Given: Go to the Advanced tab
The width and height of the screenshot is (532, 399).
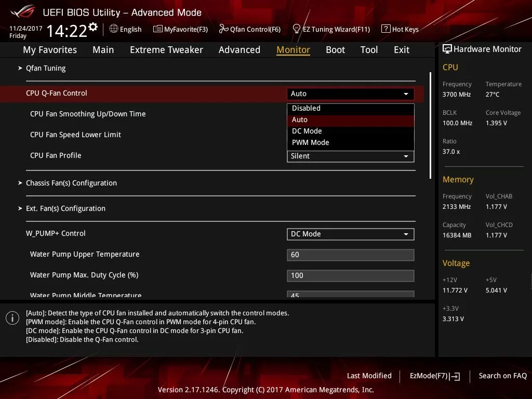Looking at the screenshot, I should [239, 49].
